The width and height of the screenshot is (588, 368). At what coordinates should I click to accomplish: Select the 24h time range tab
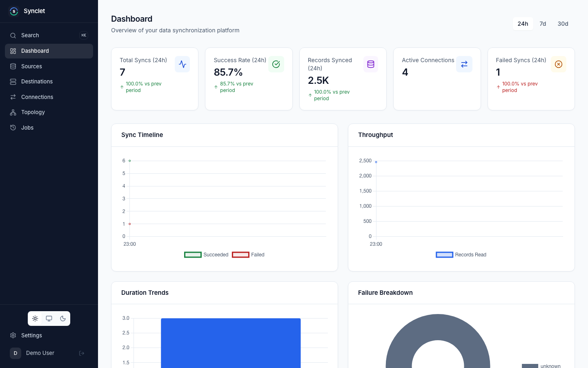[x=523, y=24]
